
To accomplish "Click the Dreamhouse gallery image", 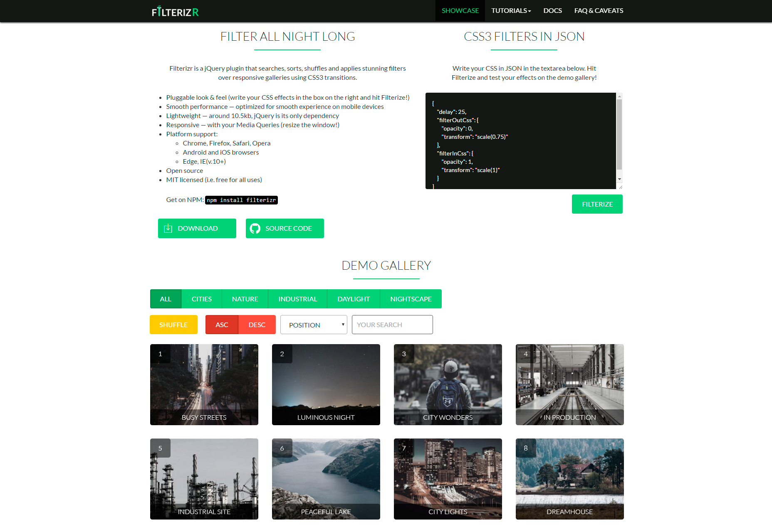I will tap(569, 479).
